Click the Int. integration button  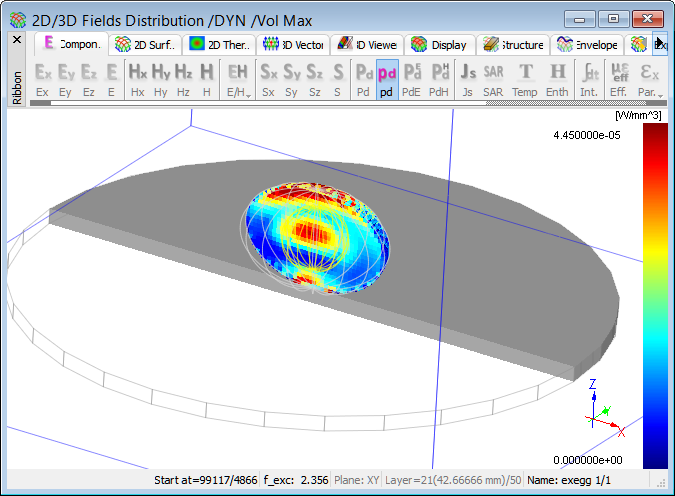(x=590, y=78)
